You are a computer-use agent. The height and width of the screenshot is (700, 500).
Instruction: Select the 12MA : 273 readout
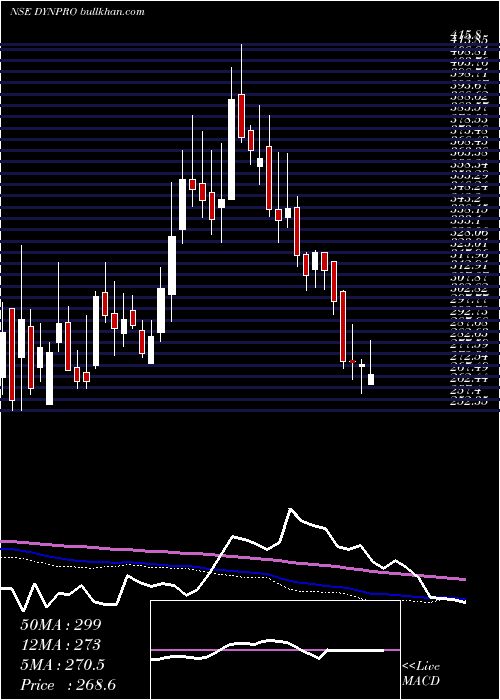(x=60, y=645)
